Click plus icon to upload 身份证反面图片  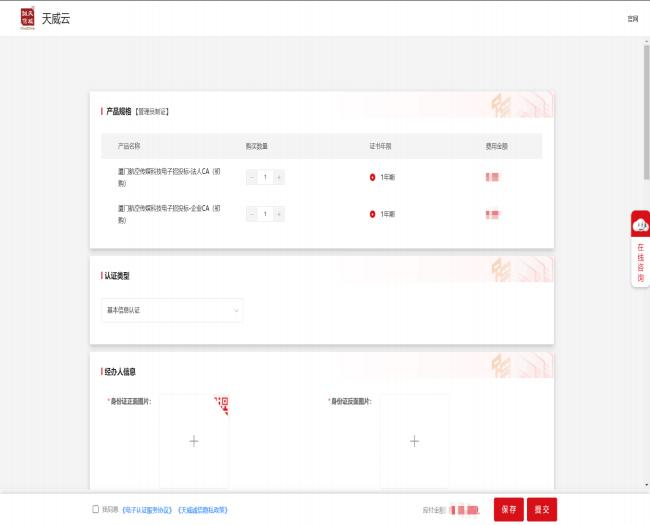414,441
